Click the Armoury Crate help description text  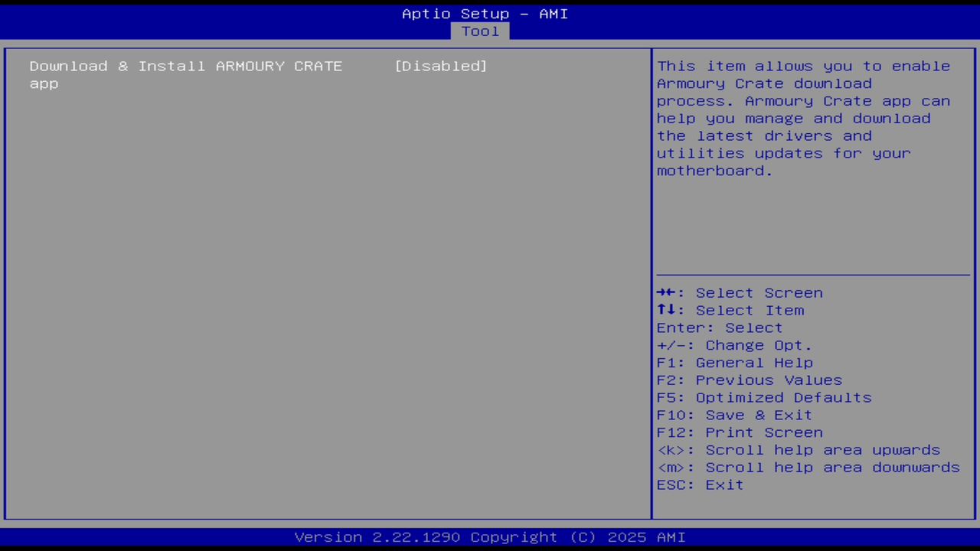pyautogui.click(x=803, y=118)
